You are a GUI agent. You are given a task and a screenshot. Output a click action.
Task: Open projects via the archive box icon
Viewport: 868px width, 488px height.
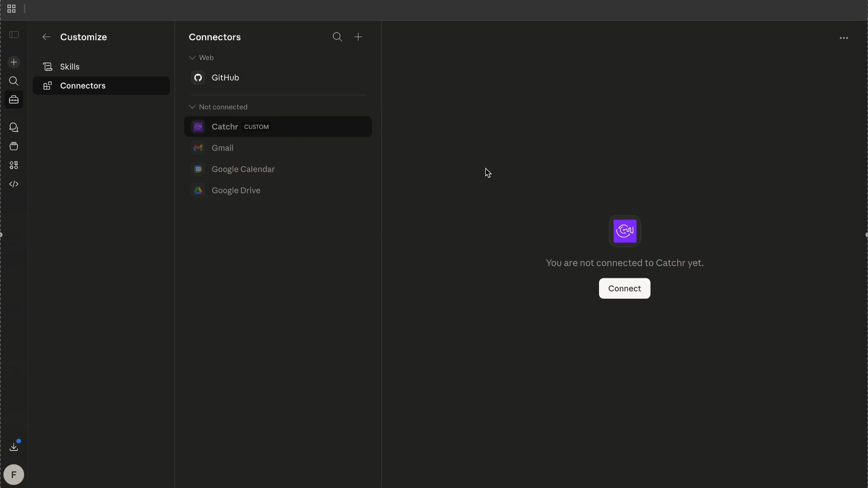[14, 146]
